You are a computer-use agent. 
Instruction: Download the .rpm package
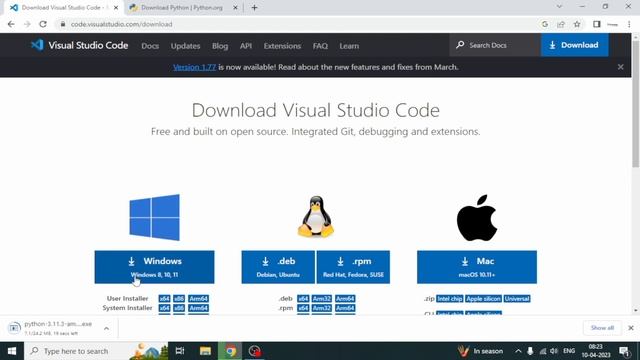click(353, 267)
